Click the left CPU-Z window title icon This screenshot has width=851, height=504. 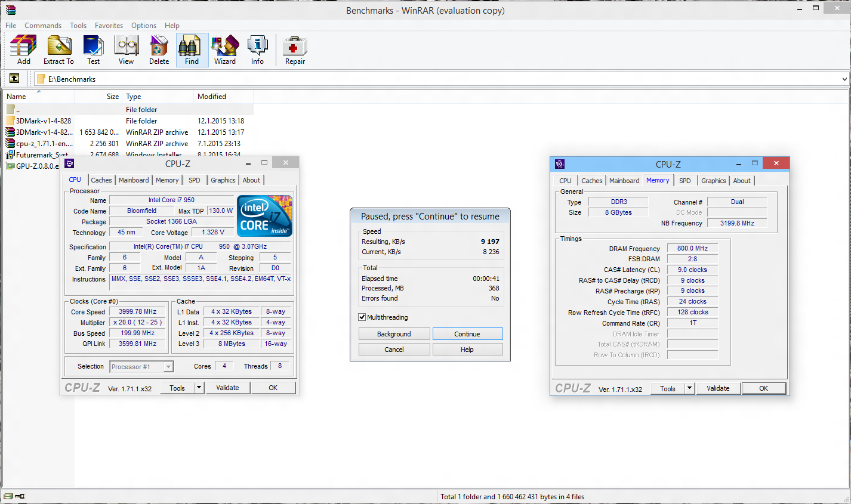69,163
